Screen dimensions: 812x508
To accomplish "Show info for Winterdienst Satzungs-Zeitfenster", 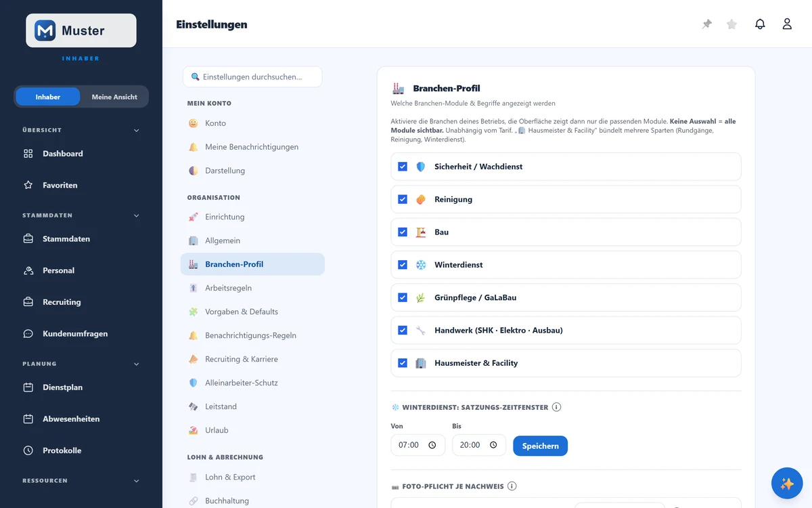I will coord(557,407).
